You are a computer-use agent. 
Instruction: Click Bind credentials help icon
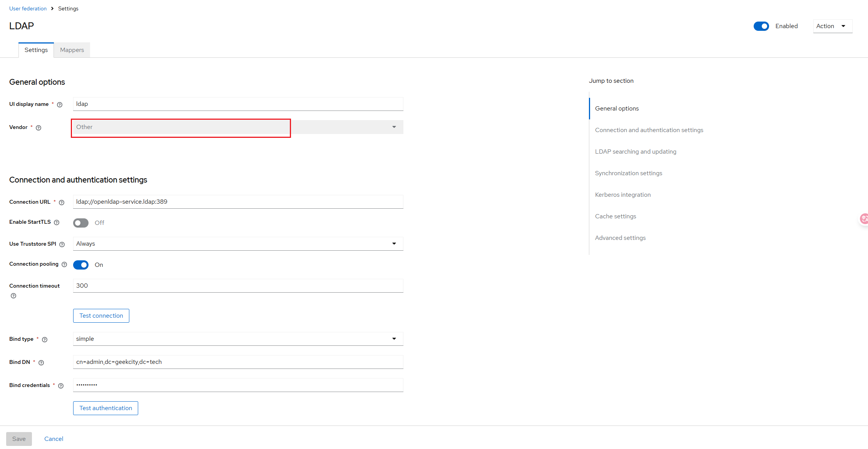coord(61,386)
